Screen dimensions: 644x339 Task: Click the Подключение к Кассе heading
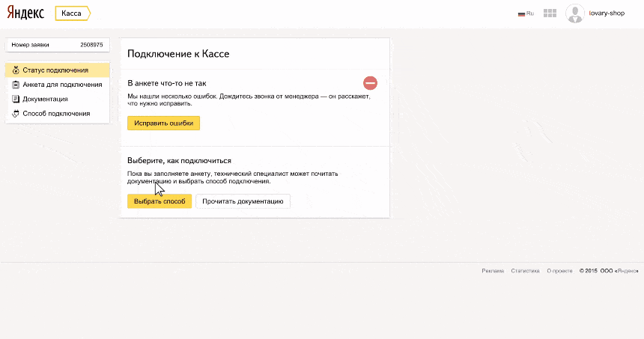[x=178, y=54]
